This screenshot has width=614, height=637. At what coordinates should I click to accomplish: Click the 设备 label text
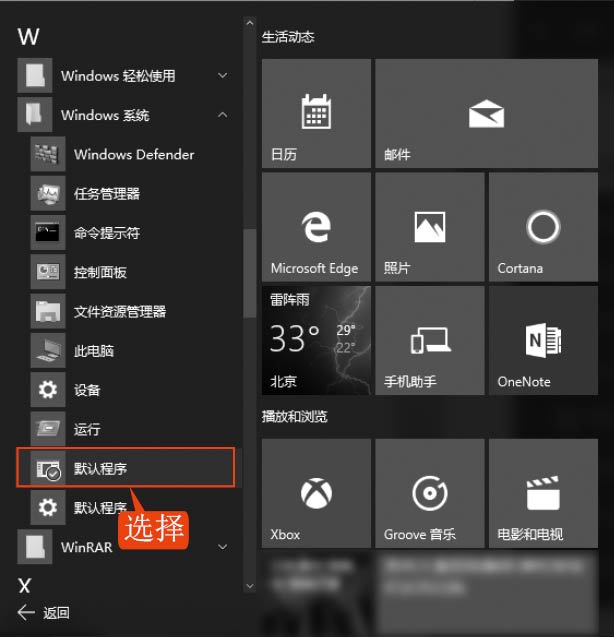click(x=87, y=390)
